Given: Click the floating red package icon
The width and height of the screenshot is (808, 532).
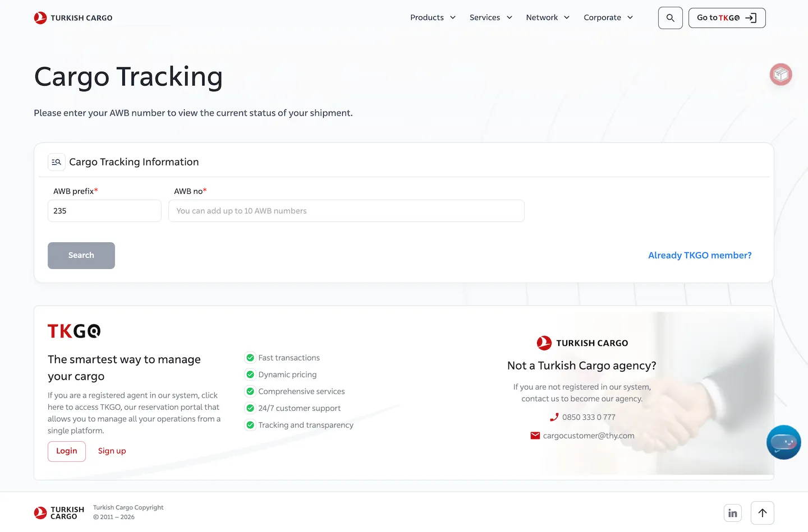Looking at the screenshot, I should [781, 75].
